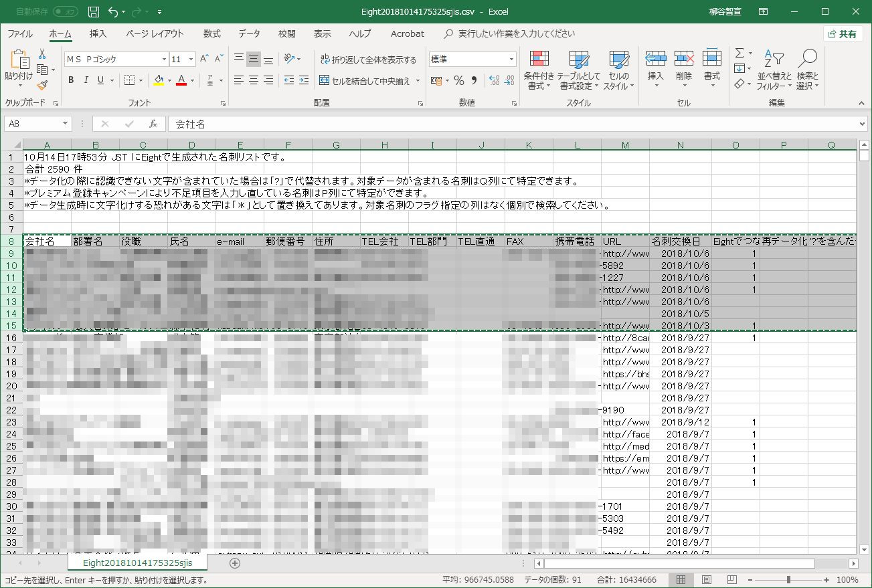Increase the font size with large A
This screenshot has width=872, height=588.
click(x=205, y=60)
